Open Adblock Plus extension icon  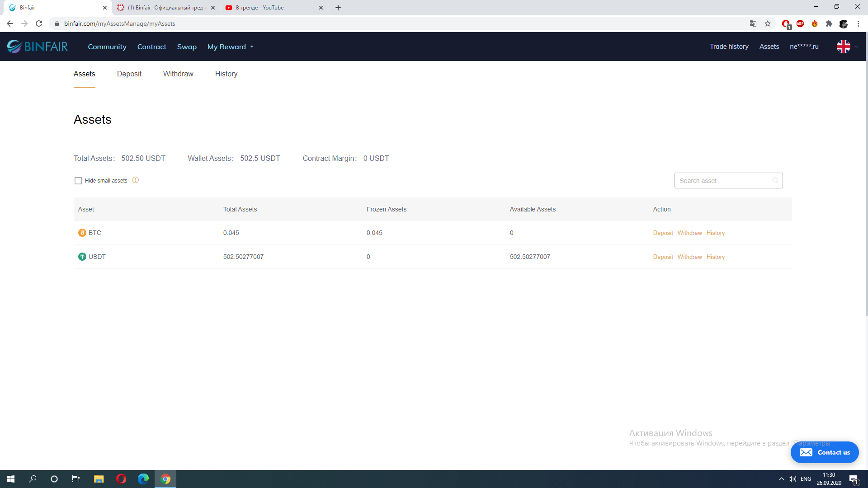(x=800, y=23)
